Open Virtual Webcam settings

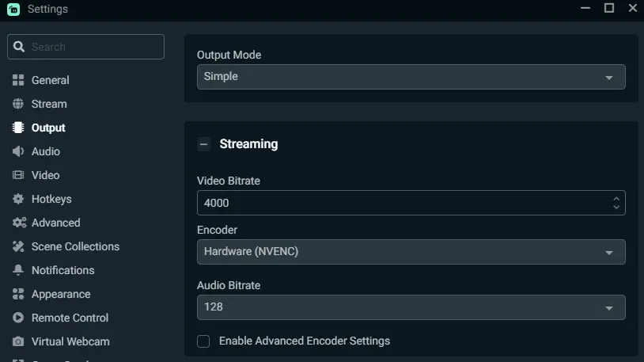70,341
